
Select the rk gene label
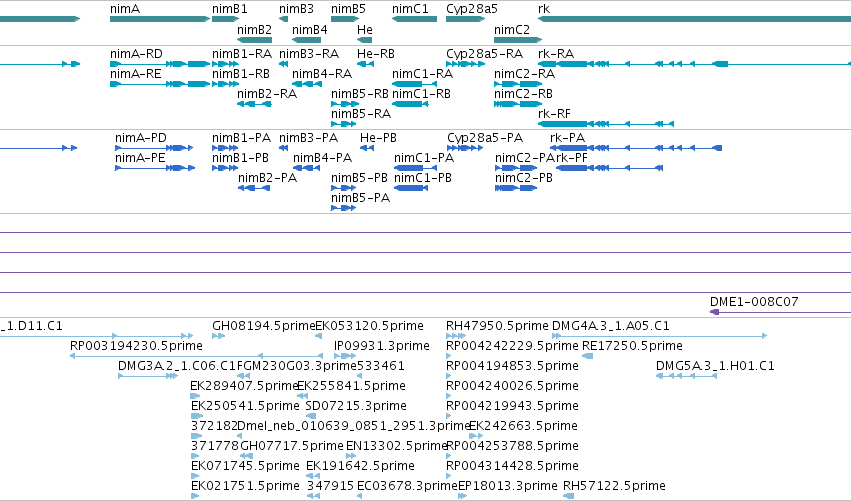click(544, 9)
